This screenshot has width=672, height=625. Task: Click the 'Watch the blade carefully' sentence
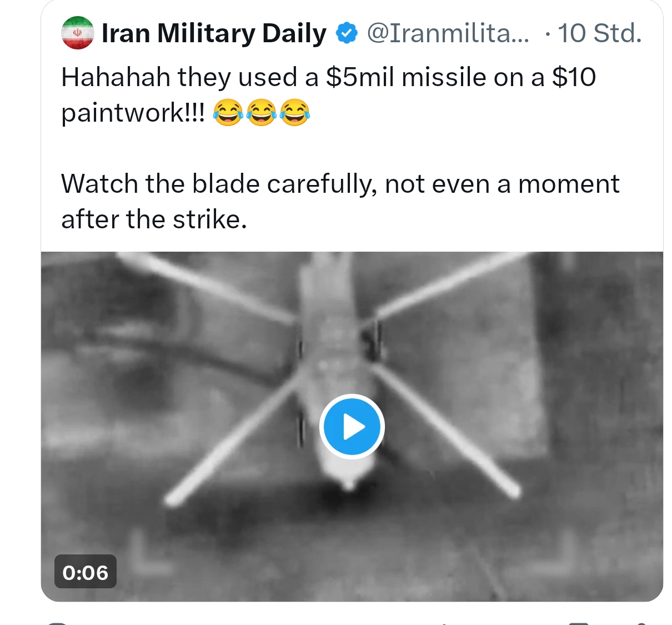pyautogui.click(x=339, y=184)
